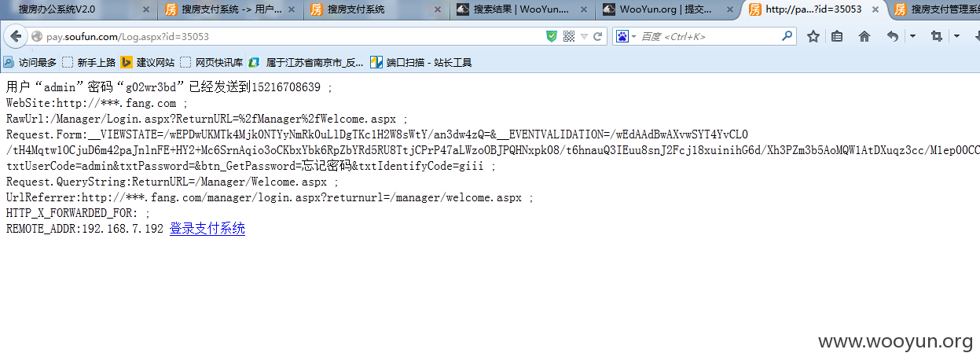Open the Baidu search engine selector
Viewport: 980px width, 364px height.
pyautogui.click(x=625, y=36)
